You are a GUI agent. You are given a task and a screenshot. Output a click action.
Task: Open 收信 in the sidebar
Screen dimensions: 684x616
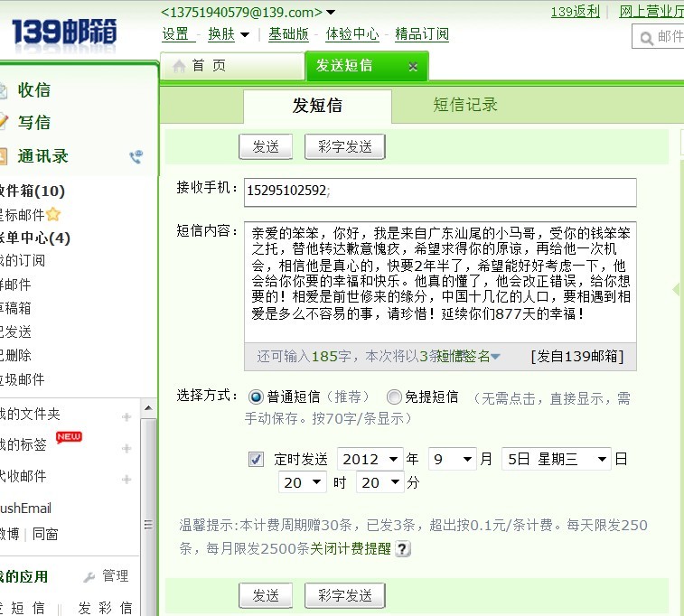click(33, 89)
